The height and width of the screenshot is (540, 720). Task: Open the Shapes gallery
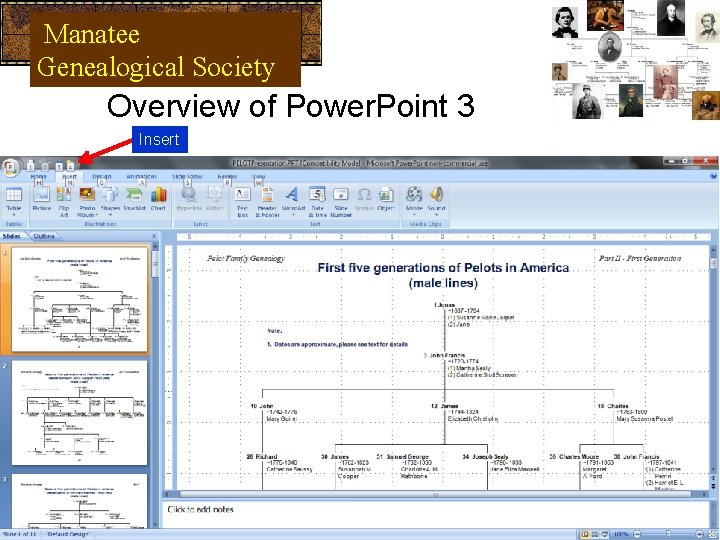point(110,201)
